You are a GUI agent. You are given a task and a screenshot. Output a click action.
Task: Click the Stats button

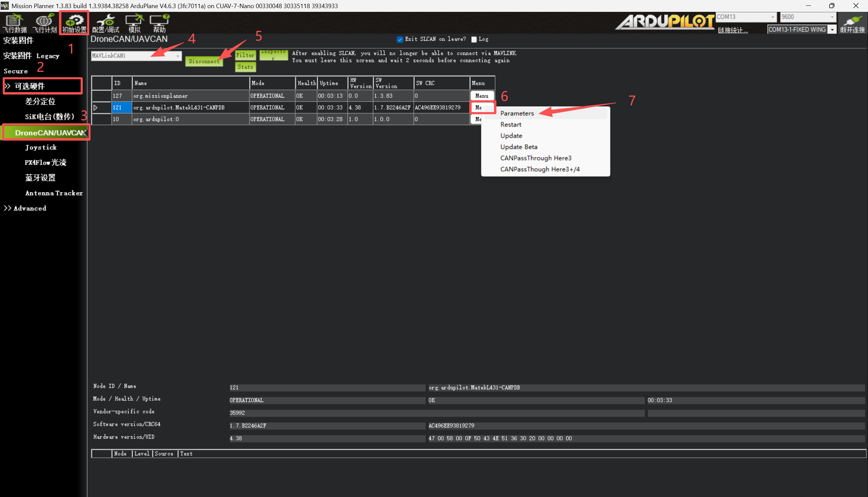point(245,67)
